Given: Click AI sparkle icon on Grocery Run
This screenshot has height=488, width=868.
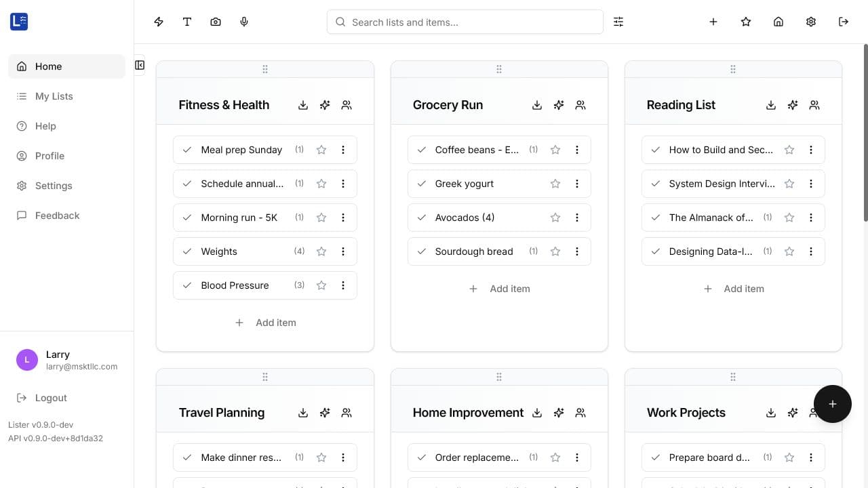Looking at the screenshot, I should click(559, 105).
